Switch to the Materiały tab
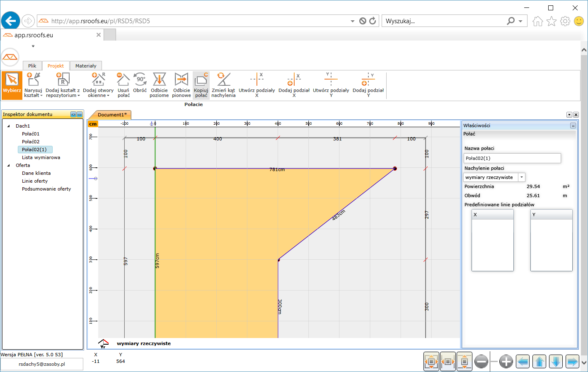 coord(86,66)
